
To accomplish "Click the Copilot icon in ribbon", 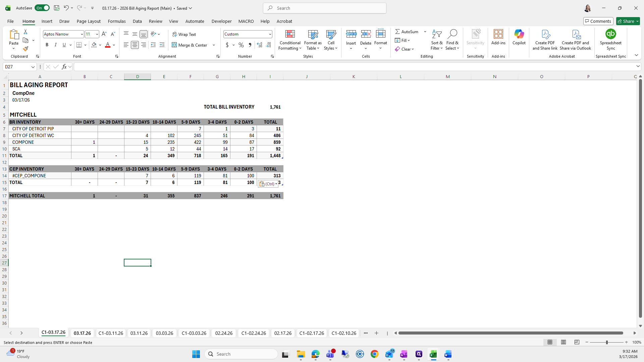I will [519, 34].
